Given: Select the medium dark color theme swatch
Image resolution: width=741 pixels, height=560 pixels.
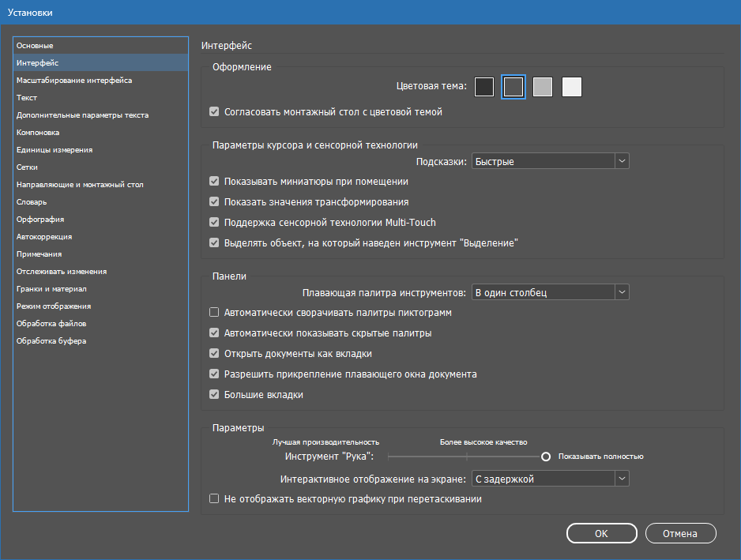Looking at the screenshot, I should [513, 87].
